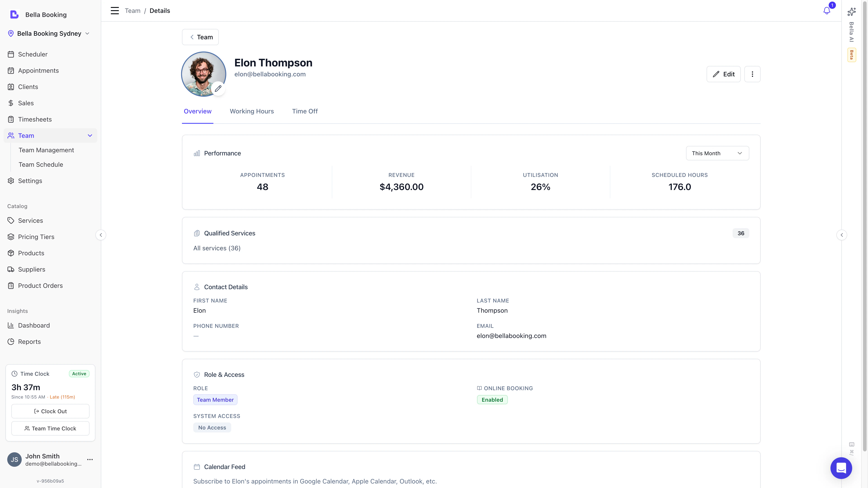Collapse the Team sidebar section
The height and width of the screenshot is (488, 868).
90,135
